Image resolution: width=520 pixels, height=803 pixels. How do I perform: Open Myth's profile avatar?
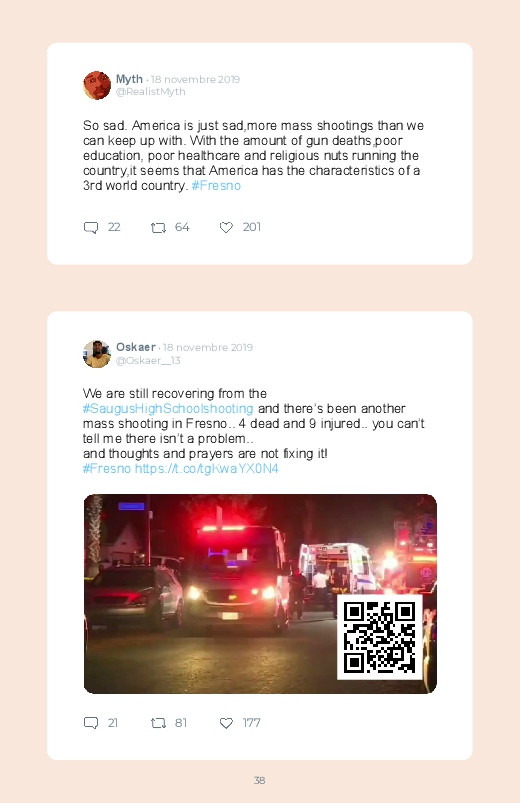[97, 85]
